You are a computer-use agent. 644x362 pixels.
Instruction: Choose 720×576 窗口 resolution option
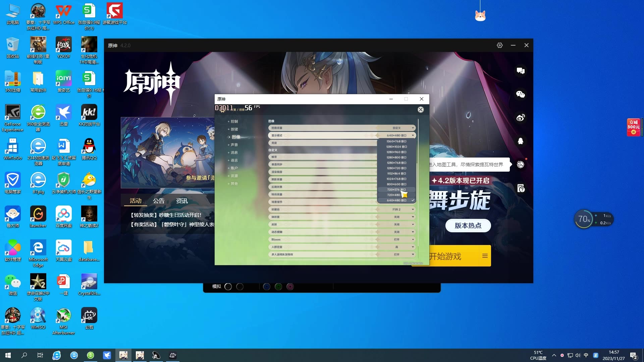click(x=396, y=190)
